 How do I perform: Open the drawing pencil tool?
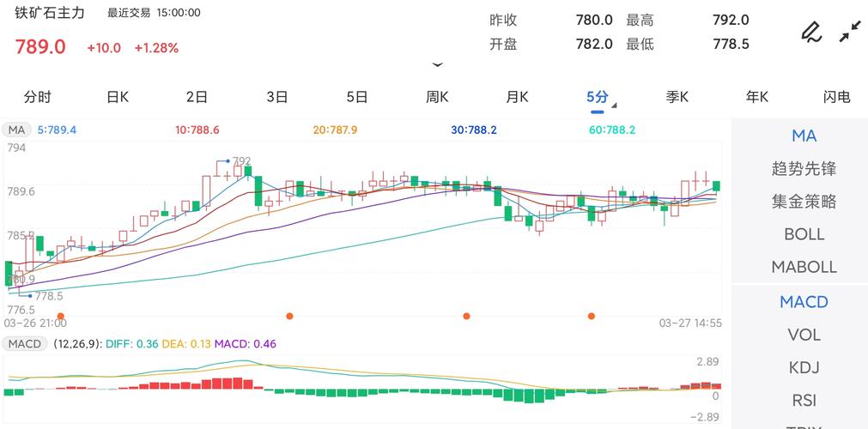coord(810,33)
